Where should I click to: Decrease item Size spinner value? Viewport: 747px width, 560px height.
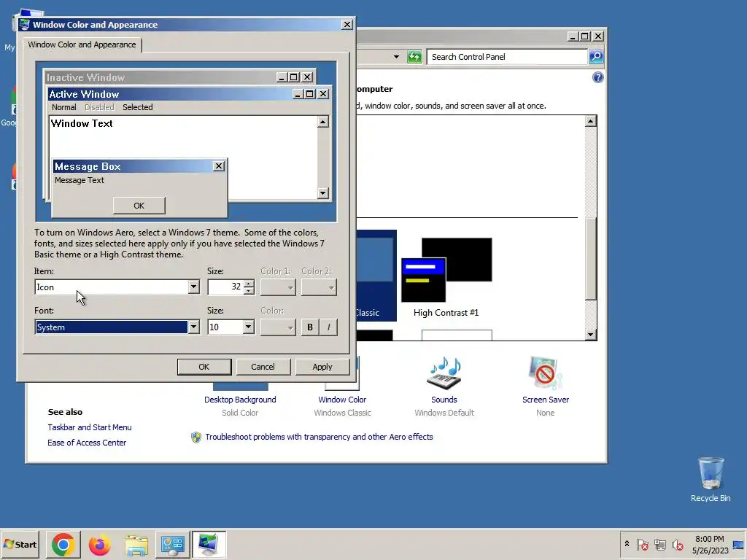pos(249,290)
